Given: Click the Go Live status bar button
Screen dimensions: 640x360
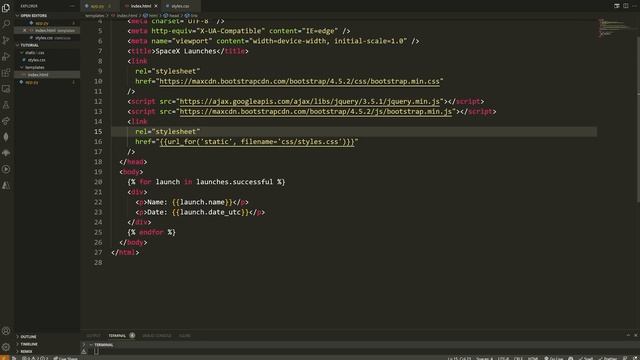Looking at the screenshot, I should [x=553, y=358].
